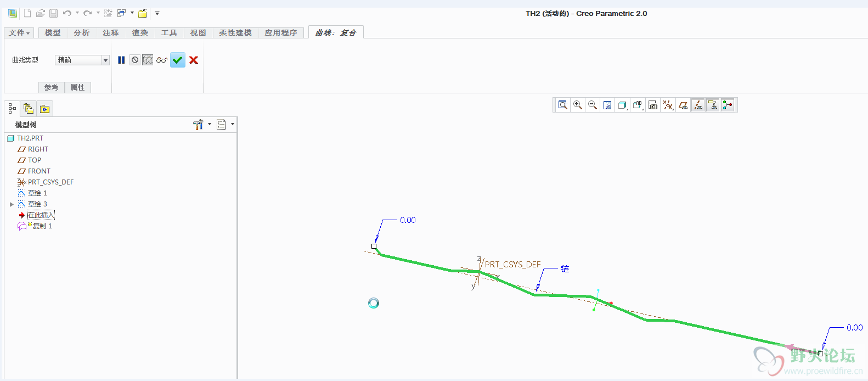The image size is (868, 381).
Task: Select 草绘 3 in model tree
Action: [x=32, y=204]
